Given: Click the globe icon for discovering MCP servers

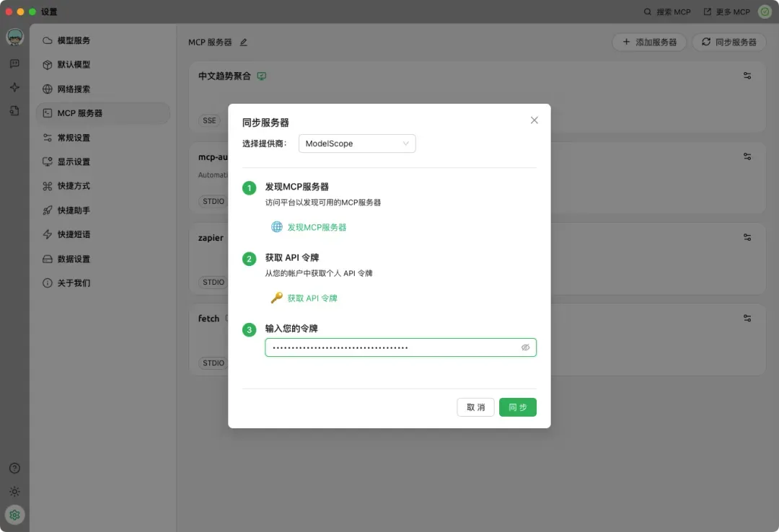Looking at the screenshot, I should click(x=277, y=227).
